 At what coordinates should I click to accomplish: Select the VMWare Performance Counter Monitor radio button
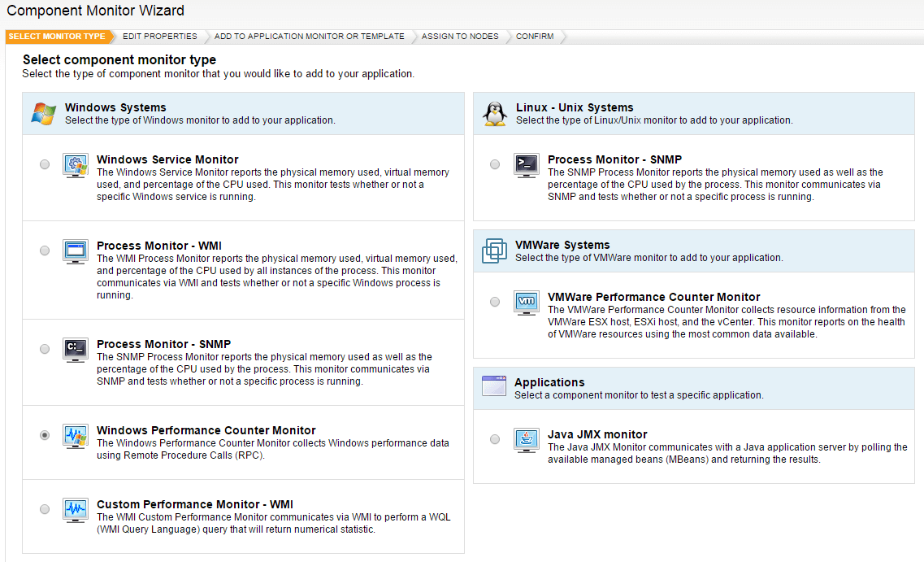(x=495, y=302)
